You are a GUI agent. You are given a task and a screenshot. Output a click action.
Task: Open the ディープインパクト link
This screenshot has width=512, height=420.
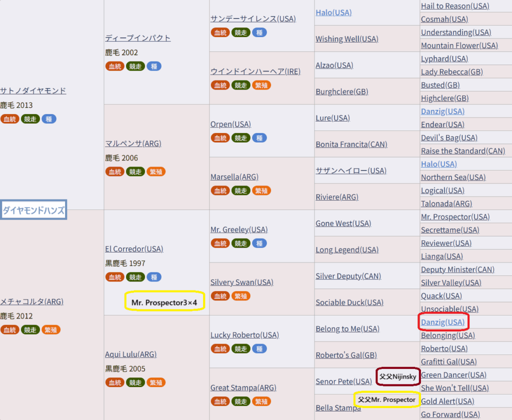[x=138, y=38]
